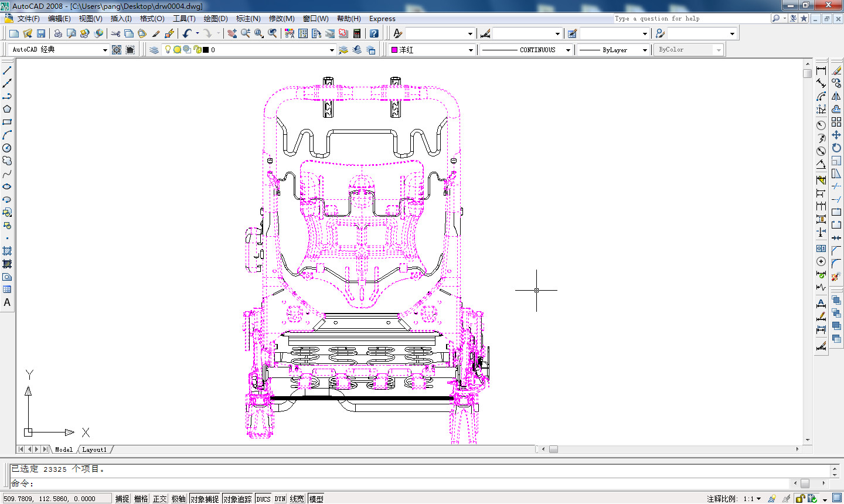
Task: Select the Circle draw tool
Action: click(x=7, y=148)
